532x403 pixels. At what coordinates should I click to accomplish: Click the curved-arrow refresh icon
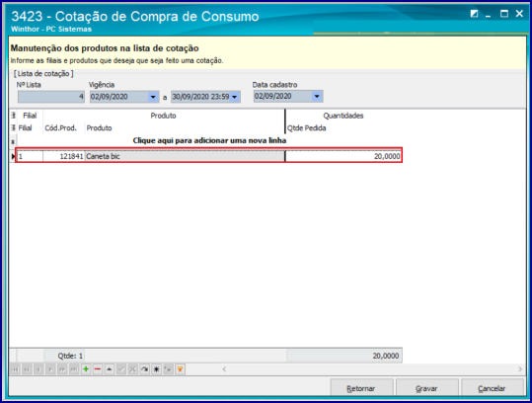tap(144, 369)
